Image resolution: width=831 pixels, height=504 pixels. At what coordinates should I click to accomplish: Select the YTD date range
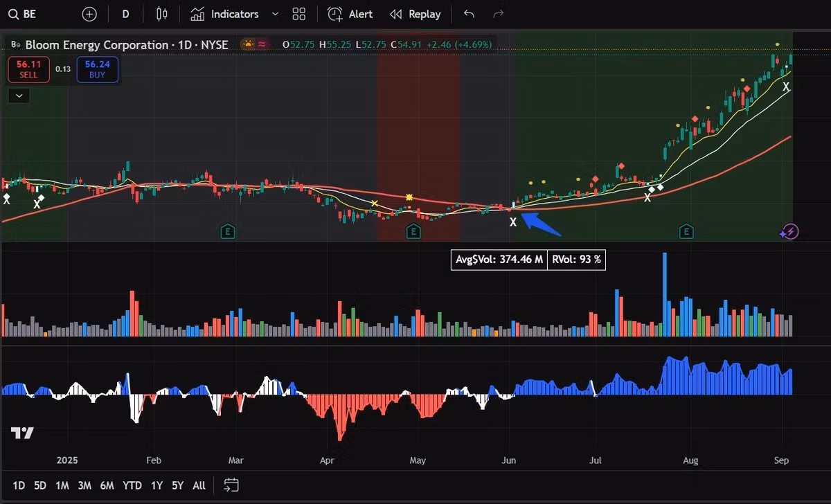point(132,485)
